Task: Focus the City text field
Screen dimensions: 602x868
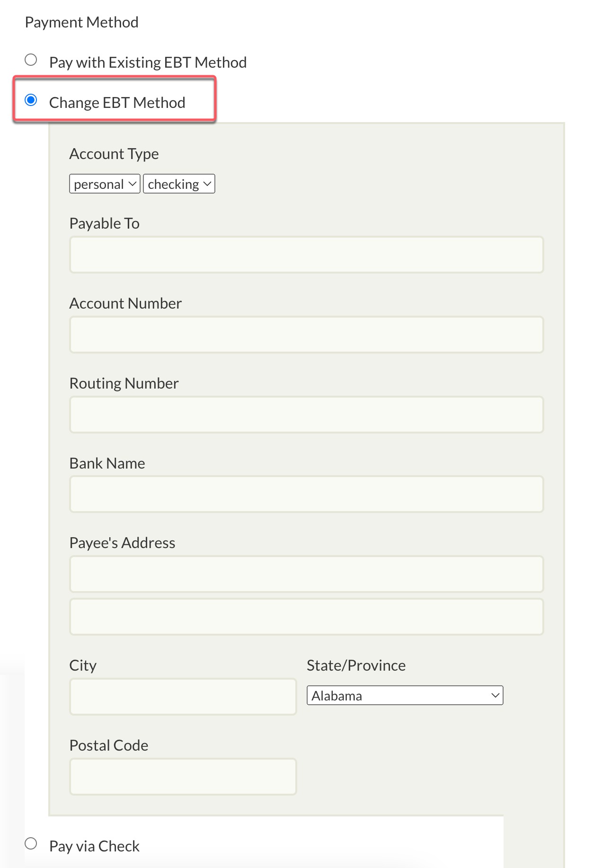Action: coord(183,697)
